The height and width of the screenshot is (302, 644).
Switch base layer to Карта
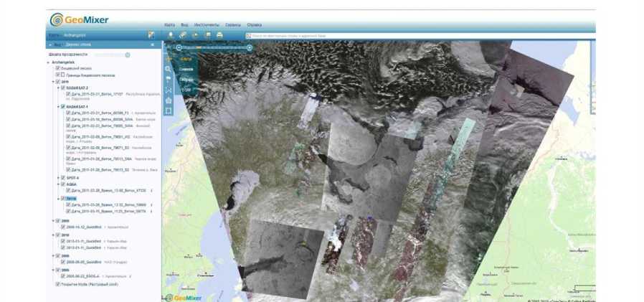tap(186, 59)
